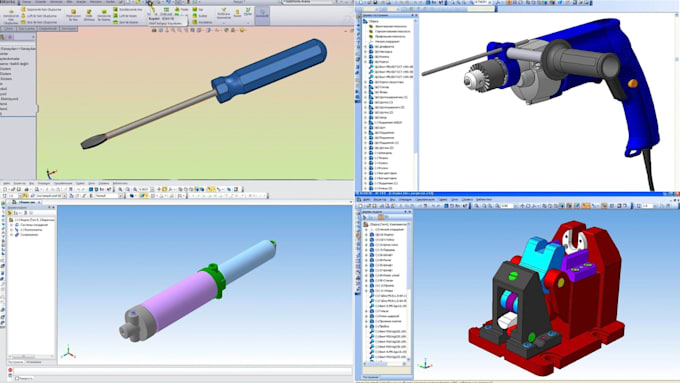Click command line input field in cylinder window

pyautogui.click(x=182, y=371)
